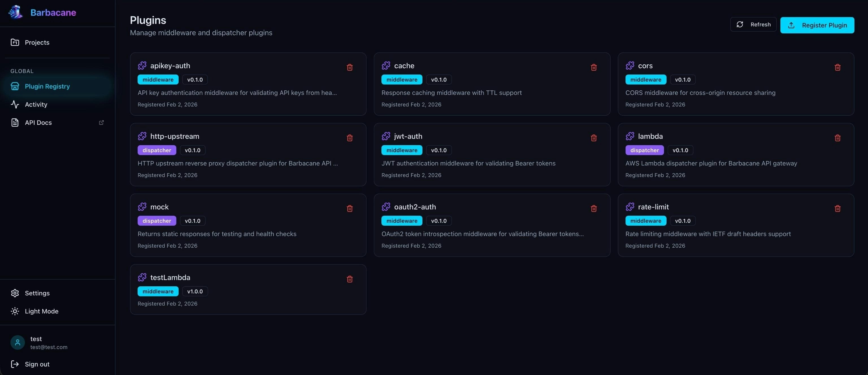This screenshot has height=375, width=868.
Task: Click the Register Plugin button
Action: pos(817,25)
